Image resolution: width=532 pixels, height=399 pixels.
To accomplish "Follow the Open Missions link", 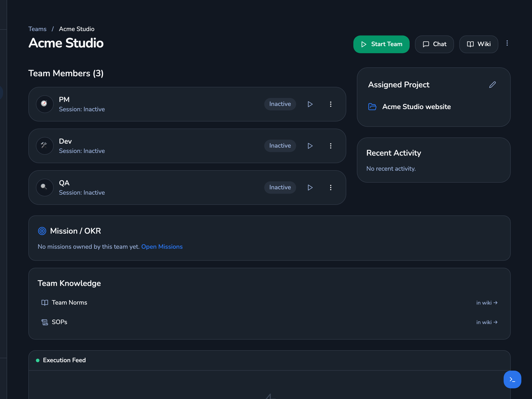I will [162, 246].
